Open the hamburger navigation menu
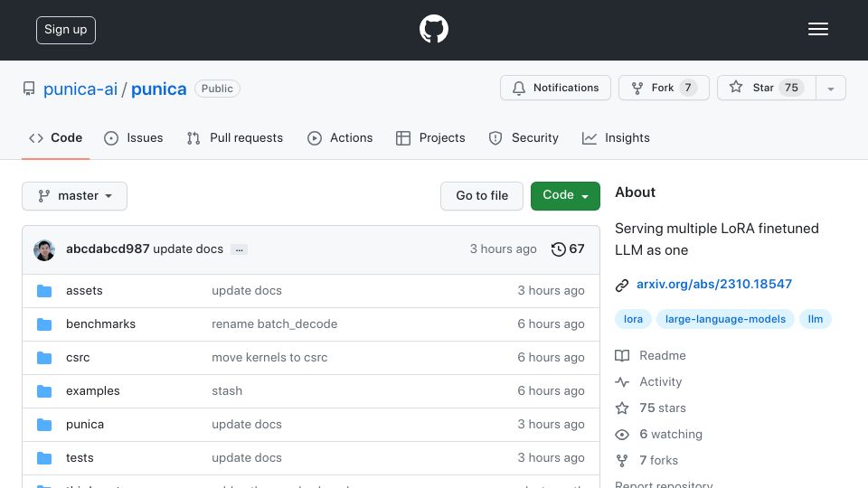868x488 pixels. 817,29
